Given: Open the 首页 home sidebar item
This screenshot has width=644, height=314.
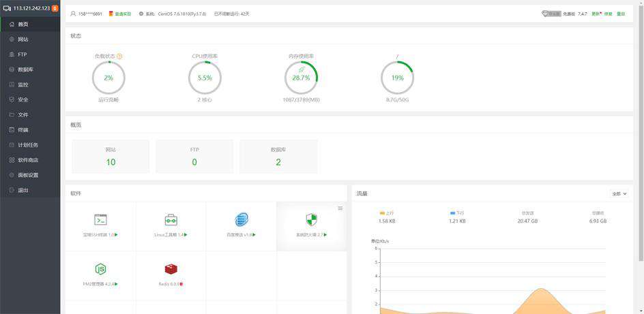Looking at the screenshot, I should [x=30, y=25].
